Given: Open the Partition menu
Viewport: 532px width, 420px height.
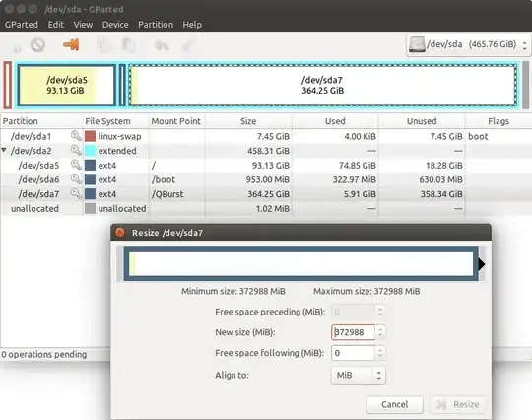Looking at the screenshot, I should 156,25.
